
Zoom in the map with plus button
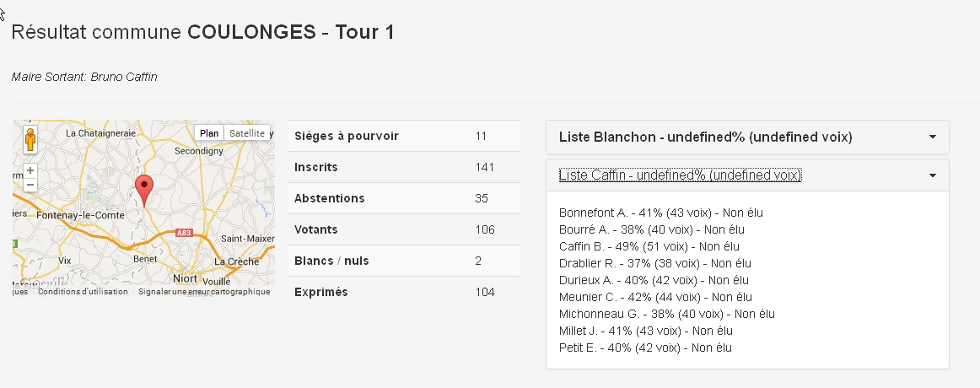tap(30, 170)
